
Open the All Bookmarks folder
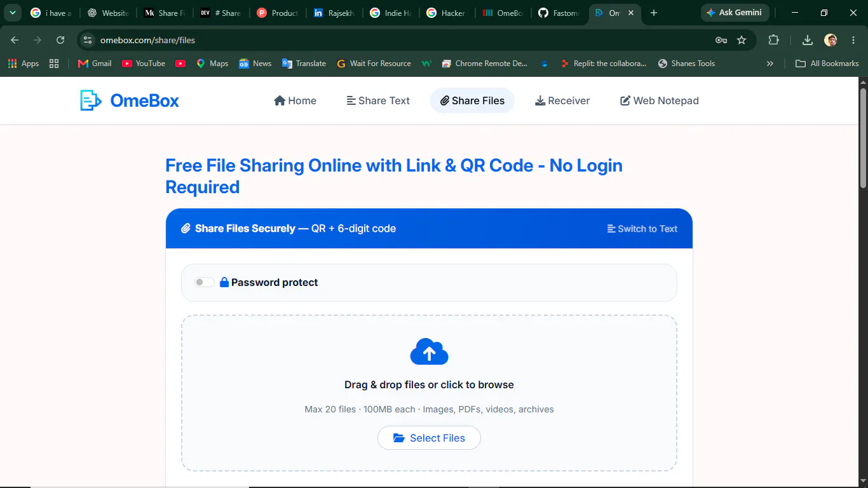coord(827,64)
